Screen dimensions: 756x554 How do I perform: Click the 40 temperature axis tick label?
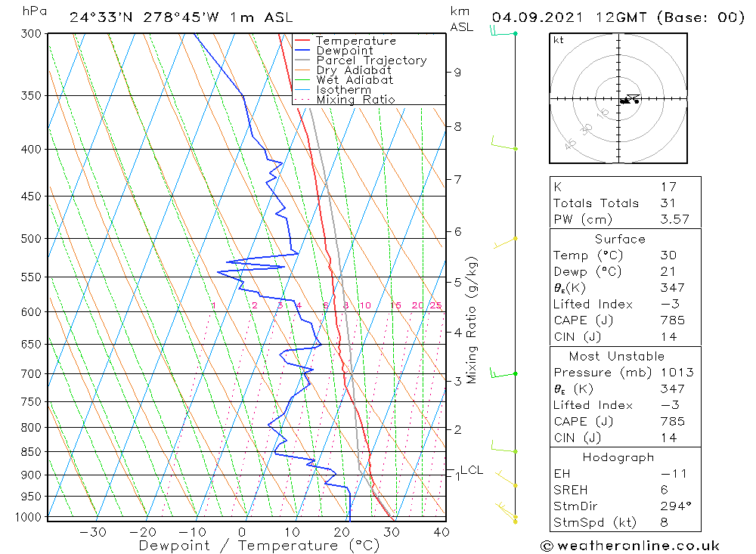pos(442,532)
